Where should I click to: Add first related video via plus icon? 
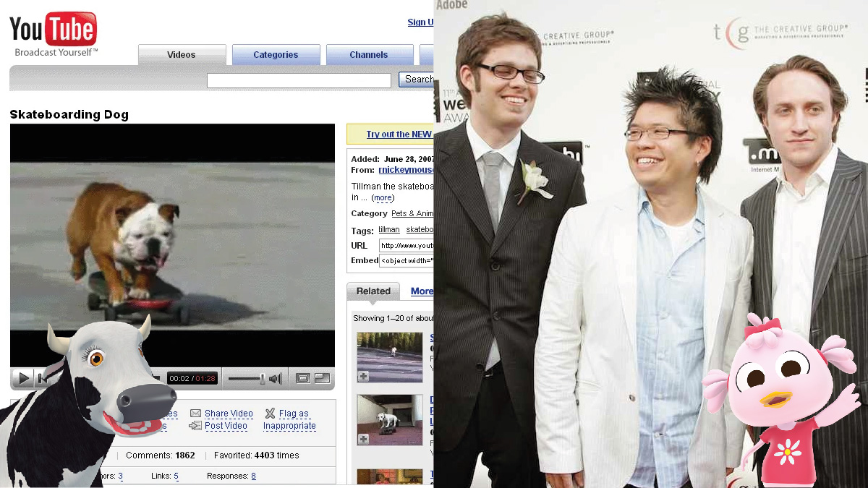pyautogui.click(x=363, y=376)
